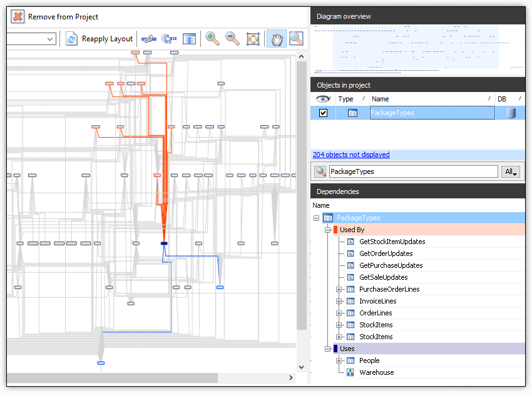Click the search magnifier icon
The width and height of the screenshot is (532, 393).
pyautogui.click(x=321, y=171)
